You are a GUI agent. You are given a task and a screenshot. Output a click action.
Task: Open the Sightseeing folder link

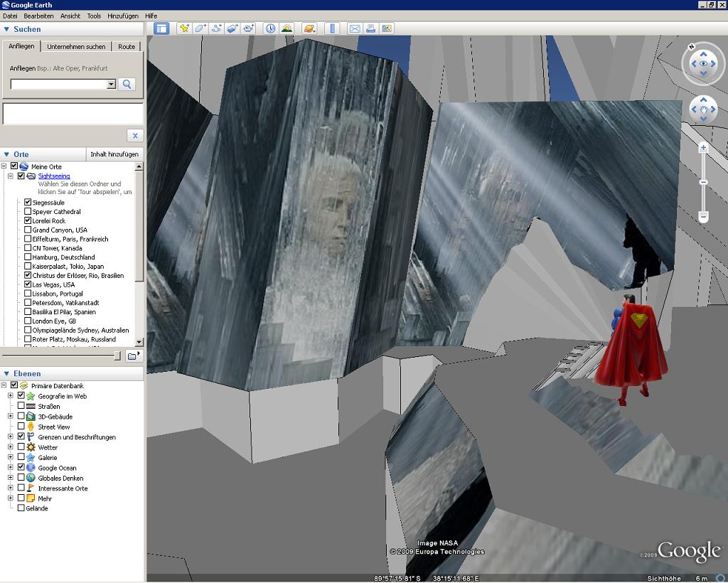(x=54, y=176)
